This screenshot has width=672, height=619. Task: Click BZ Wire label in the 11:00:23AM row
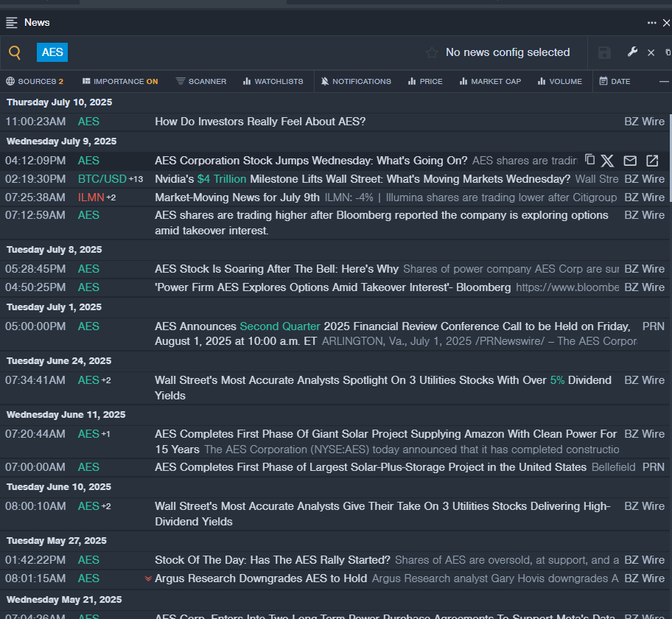click(x=644, y=122)
